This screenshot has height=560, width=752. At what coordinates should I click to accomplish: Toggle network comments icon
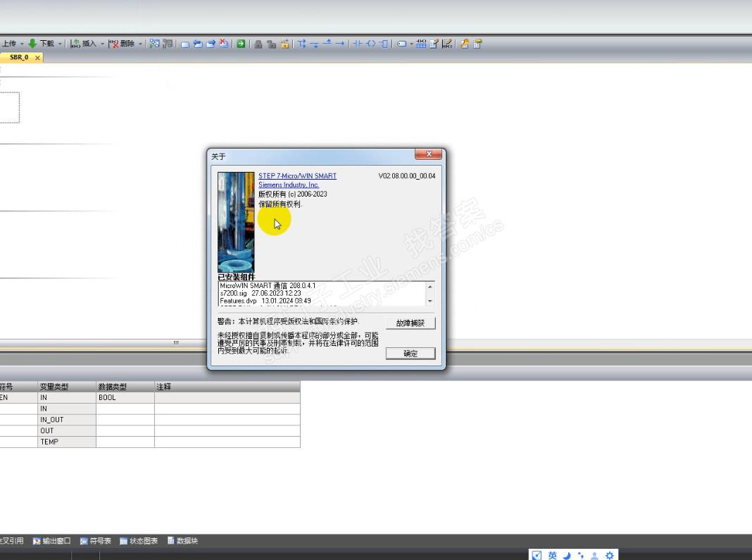[x=447, y=44]
